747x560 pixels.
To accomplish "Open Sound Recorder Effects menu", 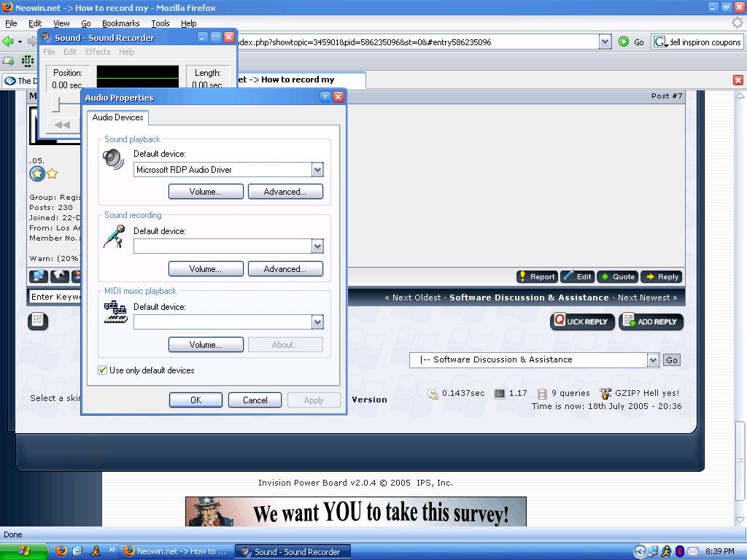I will [x=98, y=52].
